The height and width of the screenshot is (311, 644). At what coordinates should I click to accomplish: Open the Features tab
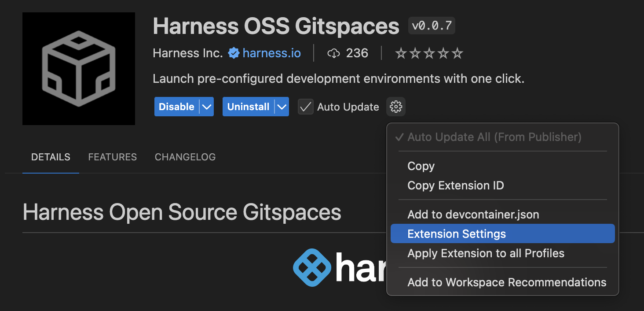click(x=112, y=157)
